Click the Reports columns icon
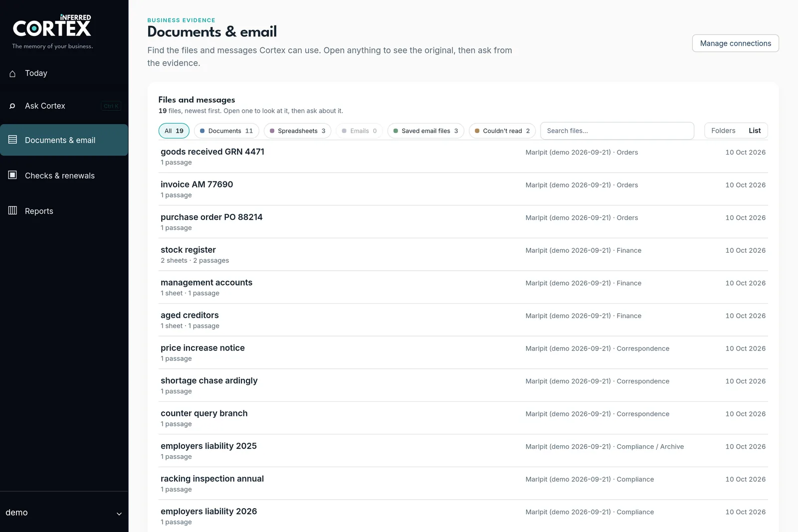 (12, 210)
